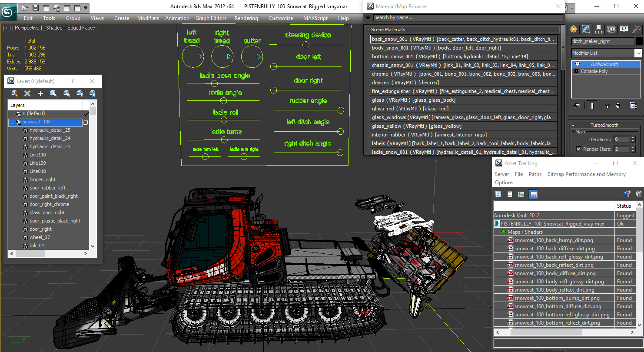Toggle Render Iters checkbox in TurboSmooth
The height and width of the screenshot is (352, 644).
coord(578,149)
